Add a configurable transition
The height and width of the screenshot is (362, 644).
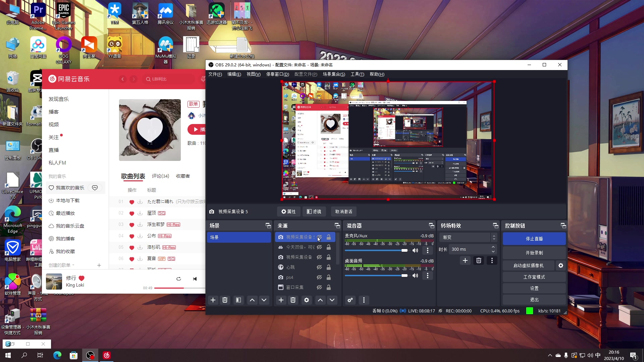click(x=465, y=260)
